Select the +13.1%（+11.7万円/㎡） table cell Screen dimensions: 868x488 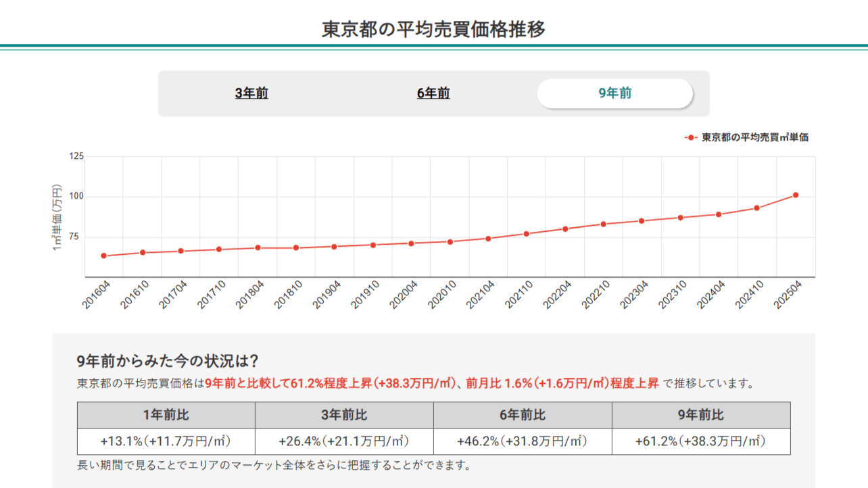click(x=166, y=441)
